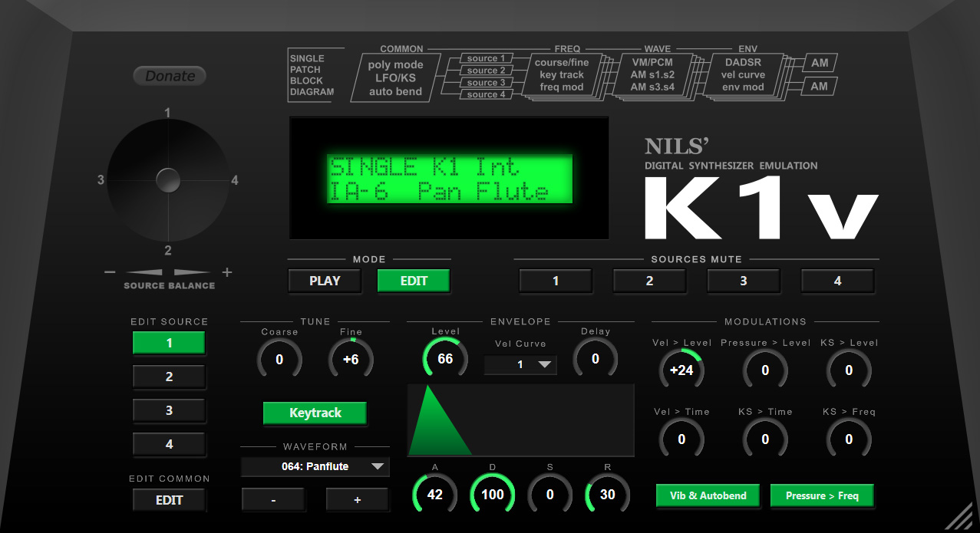Open Edit Common EDIT button
Image resolution: width=980 pixels, height=533 pixels.
pos(169,500)
